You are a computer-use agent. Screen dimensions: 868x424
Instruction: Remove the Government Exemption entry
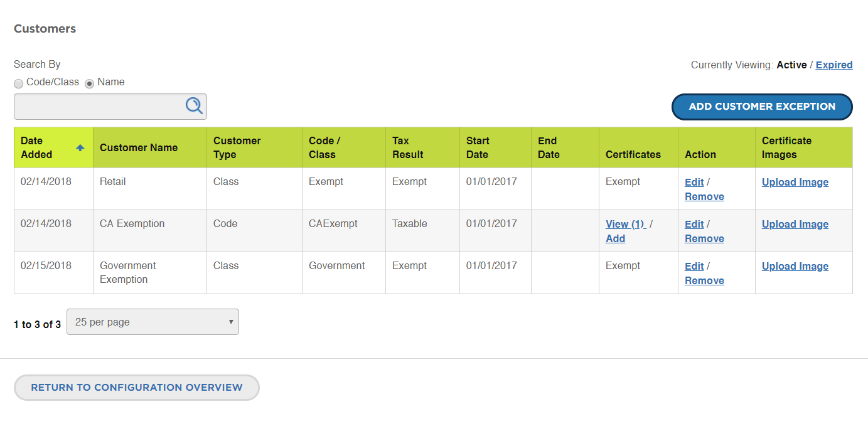tap(704, 280)
